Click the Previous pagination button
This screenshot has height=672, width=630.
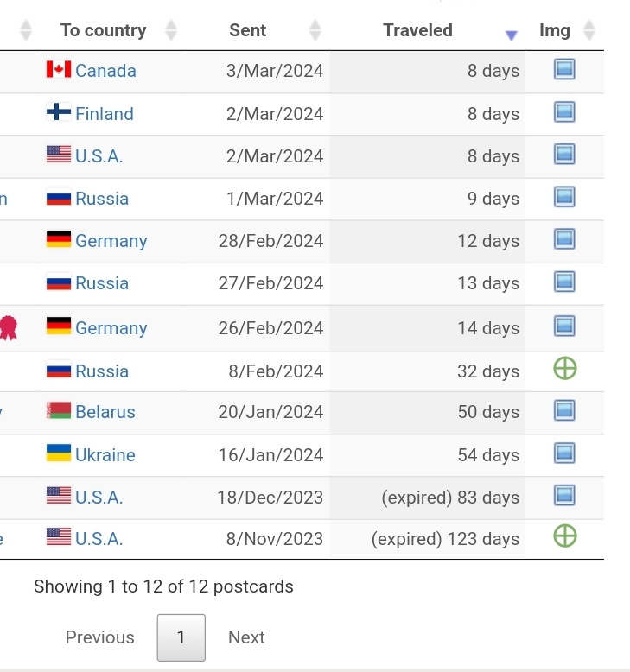tap(100, 637)
